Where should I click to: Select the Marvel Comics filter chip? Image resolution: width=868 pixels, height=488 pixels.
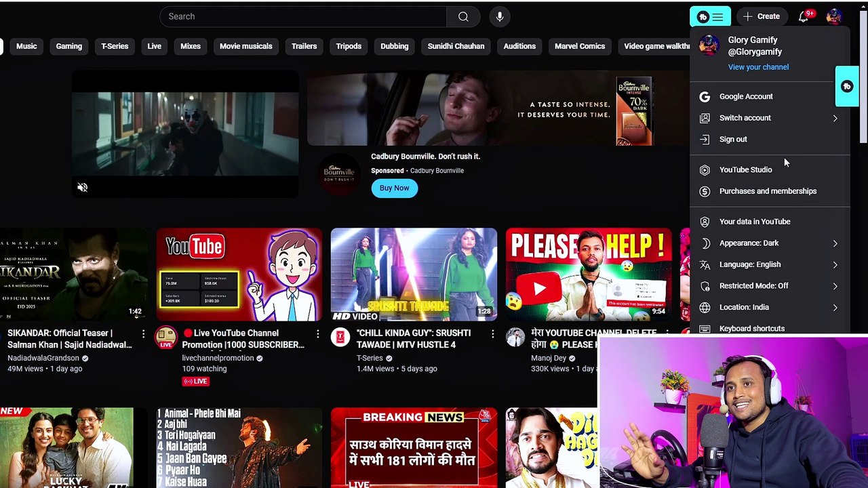tap(580, 46)
